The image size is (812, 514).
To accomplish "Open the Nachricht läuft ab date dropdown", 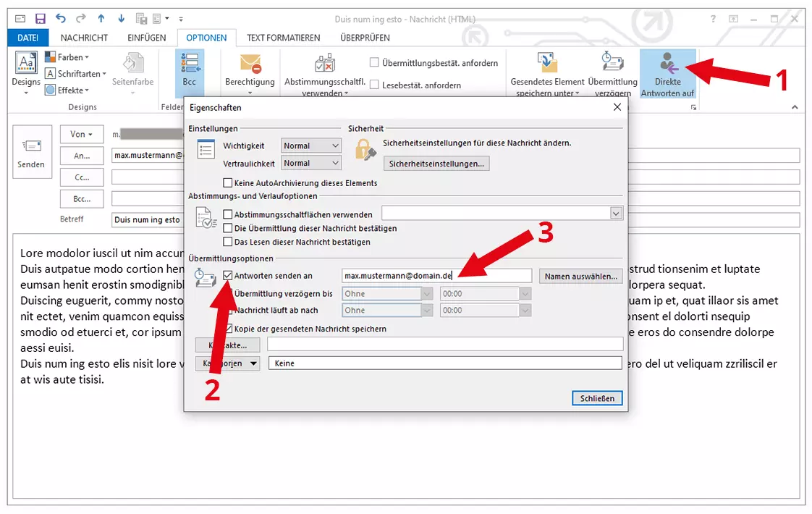I will 427,311.
